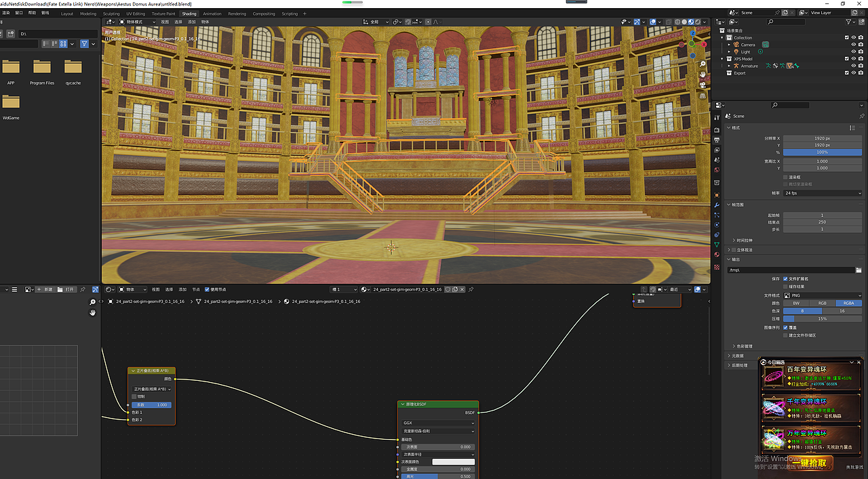Click the viewport pan hand gizmo
This screenshot has height=479, width=868.
click(704, 74)
